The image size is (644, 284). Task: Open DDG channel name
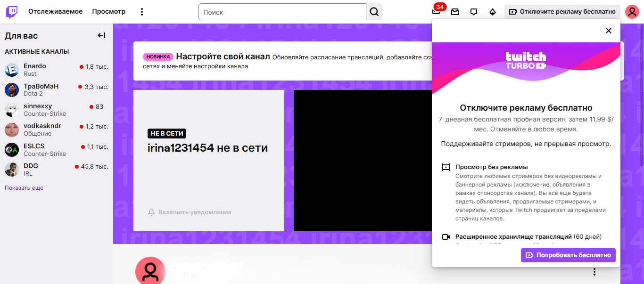click(x=31, y=166)
